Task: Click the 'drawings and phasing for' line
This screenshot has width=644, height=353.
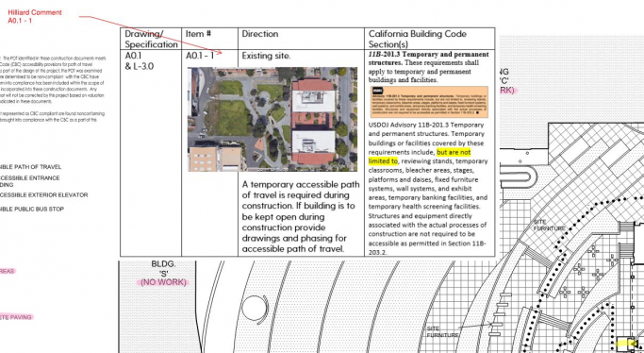Action: click(x=294, y=238)
